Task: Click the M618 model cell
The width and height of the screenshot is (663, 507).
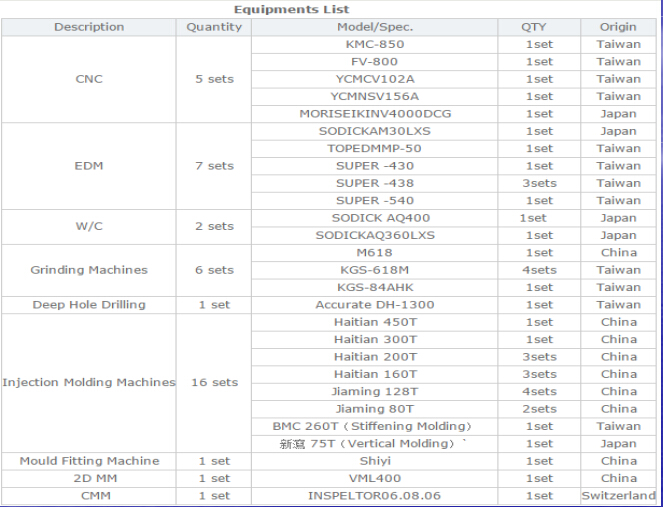Action: click(375, 252)
